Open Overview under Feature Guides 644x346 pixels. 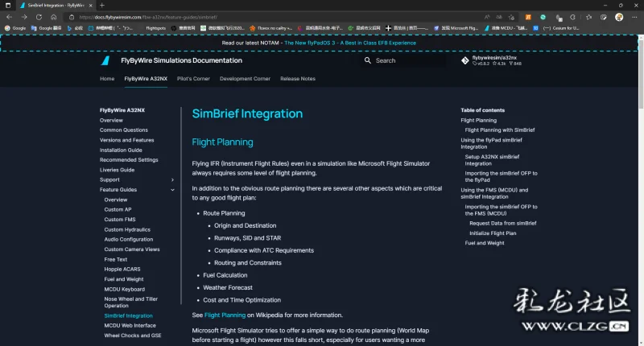pos(116,200)
